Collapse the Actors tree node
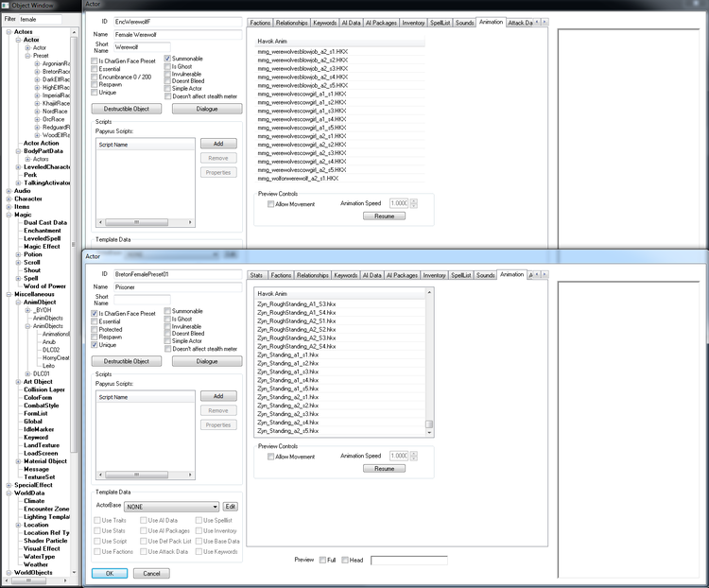709x588 pixels. point(9,31)
